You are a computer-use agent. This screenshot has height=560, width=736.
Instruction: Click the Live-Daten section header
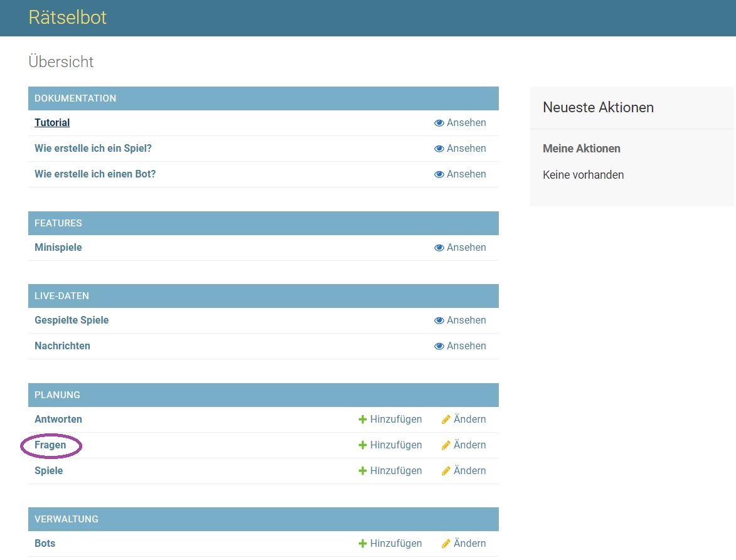[61, 296]
